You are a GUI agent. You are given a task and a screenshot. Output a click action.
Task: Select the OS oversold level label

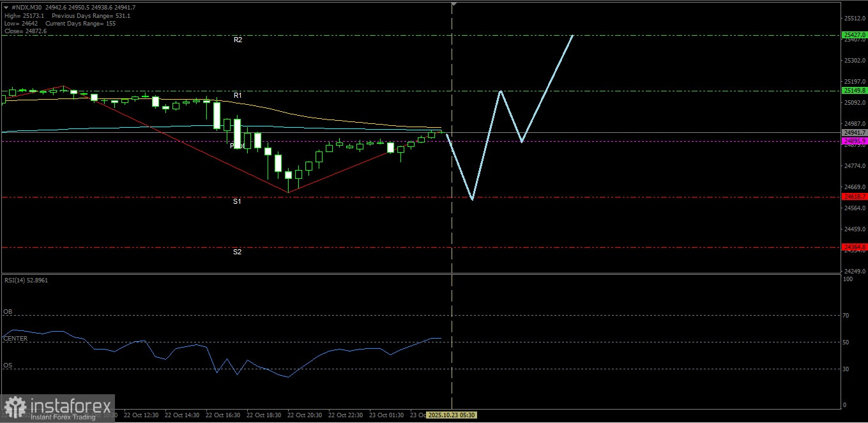[8, 365]
